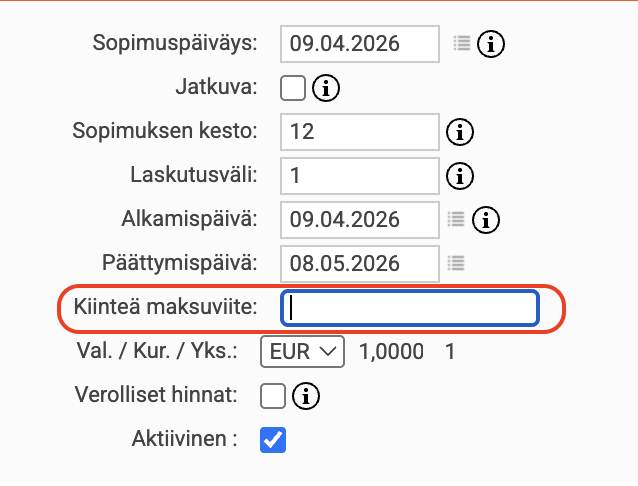The image size is (638, 486).
Task: Click the Sopimuspäiväys date input field
Action: click(x=360, y=43)
